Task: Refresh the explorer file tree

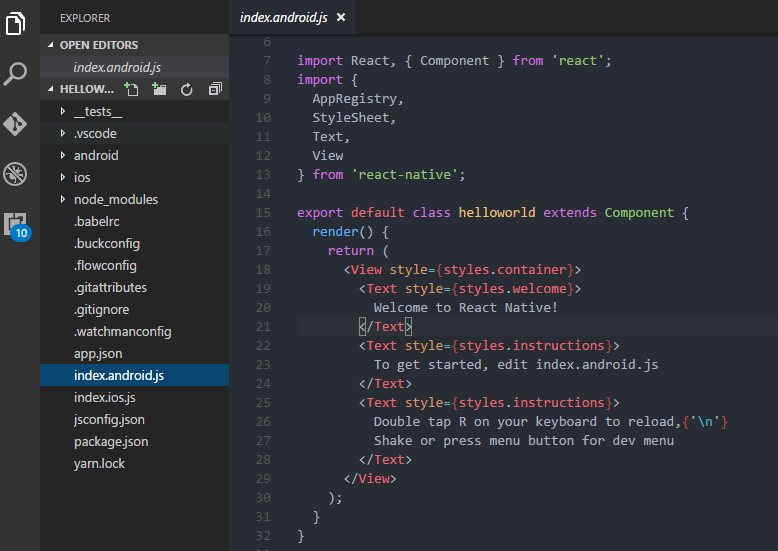Action: 186,89
